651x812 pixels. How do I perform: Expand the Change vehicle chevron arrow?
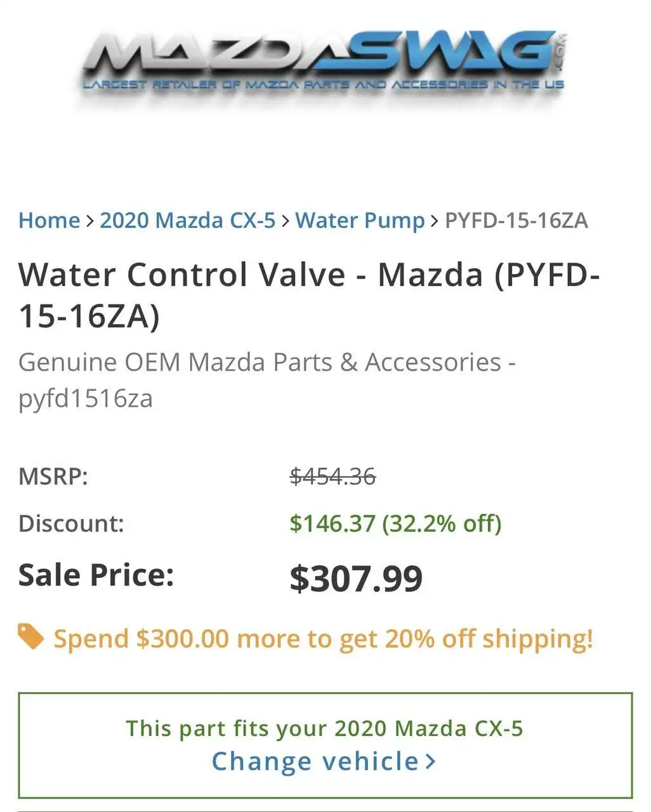point(430,761)
